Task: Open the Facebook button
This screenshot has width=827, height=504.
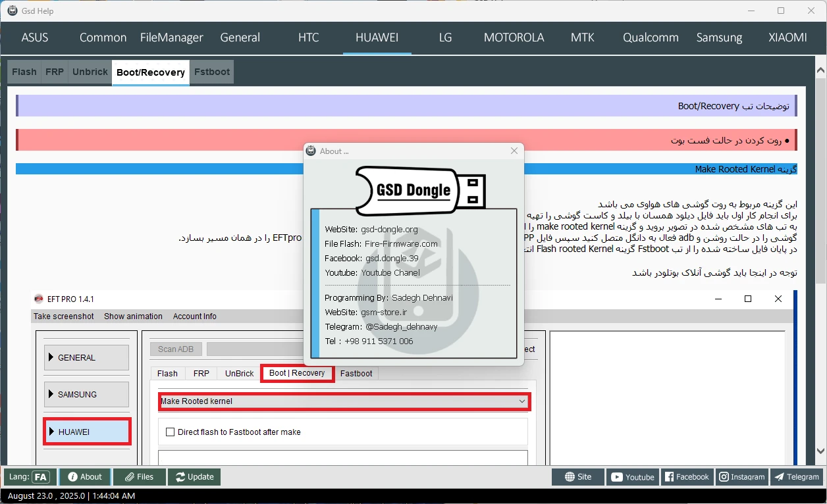Action: pos(686,477)
